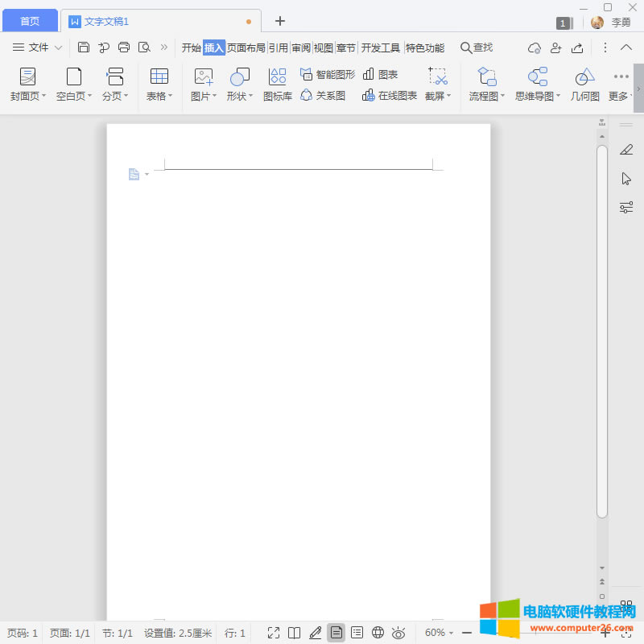Toggle outline view in status bar

[x=357, y=633]
